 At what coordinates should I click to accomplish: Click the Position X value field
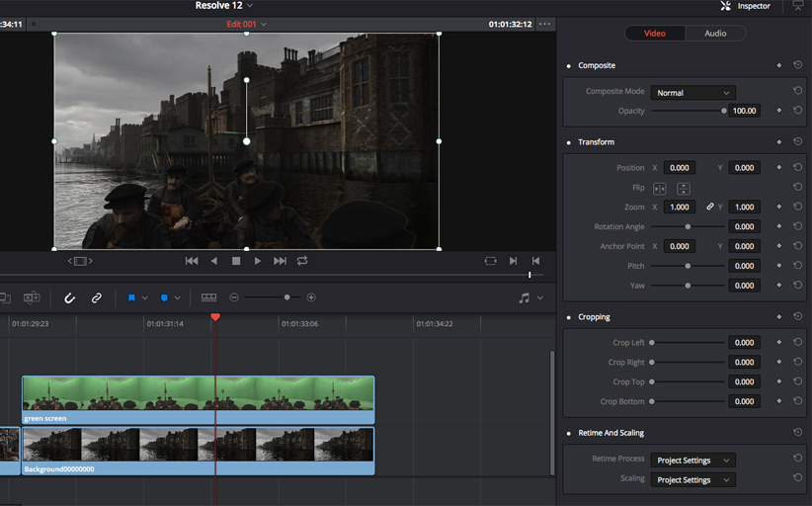point(680,168)
